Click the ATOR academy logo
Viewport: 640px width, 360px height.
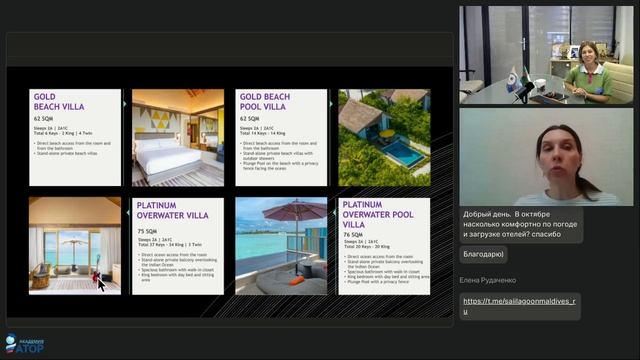pos(24,344)
